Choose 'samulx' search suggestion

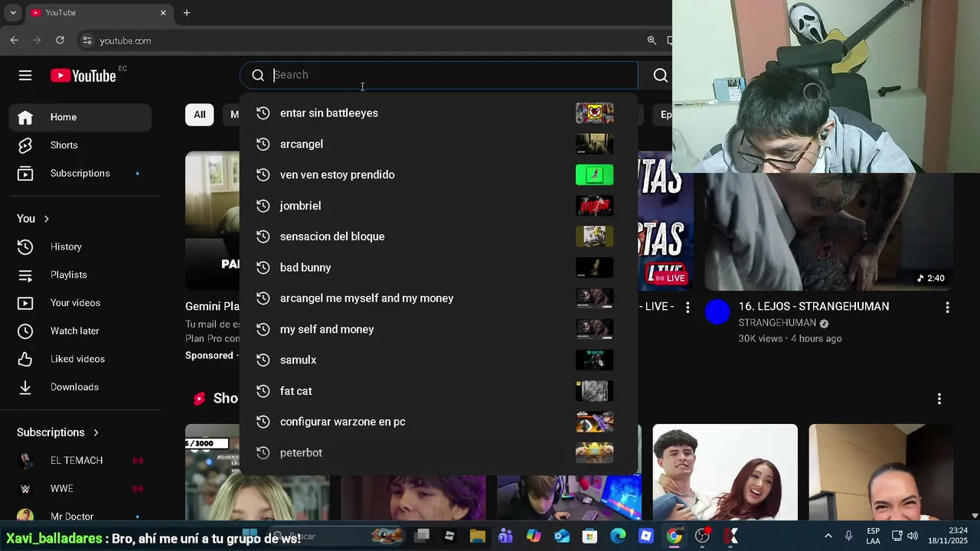click(x=439, y=360)
